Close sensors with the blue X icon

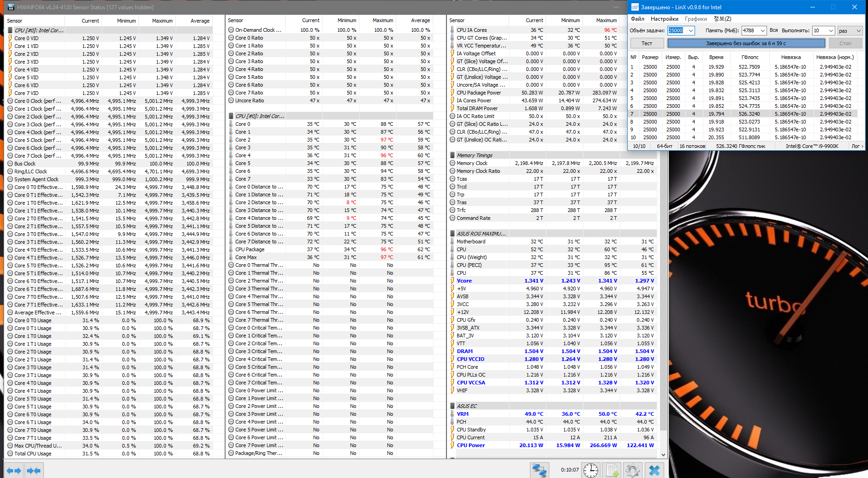click(x=654, y=470)
